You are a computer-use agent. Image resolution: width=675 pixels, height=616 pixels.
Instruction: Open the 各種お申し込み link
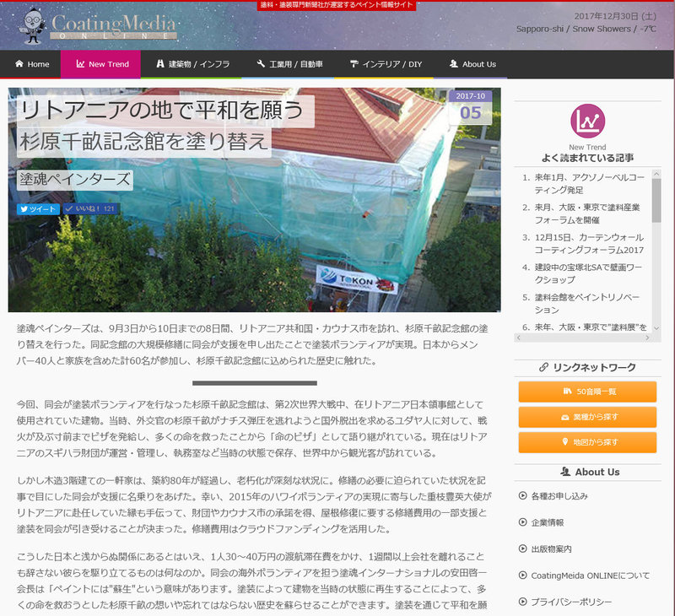coord(559,496)
